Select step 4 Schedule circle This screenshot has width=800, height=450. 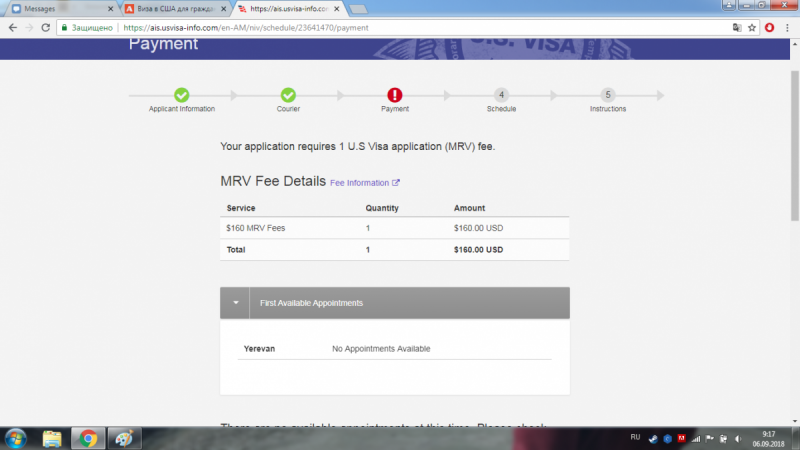pos(501,95)
